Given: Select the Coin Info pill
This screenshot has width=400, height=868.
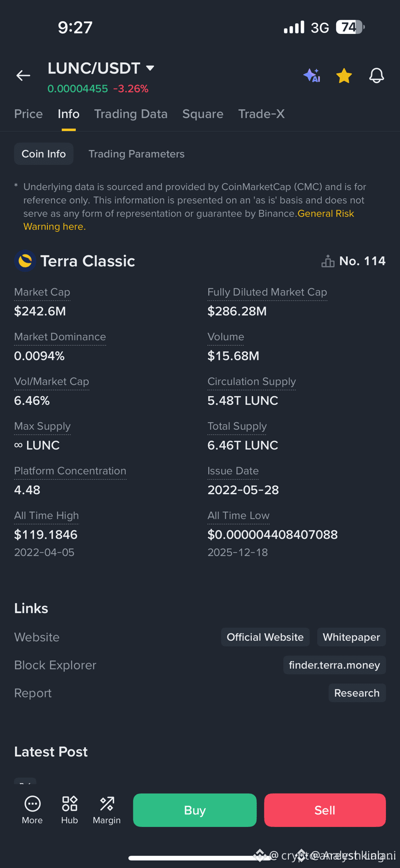Looking at the screenshot, I should coord(43,154).
